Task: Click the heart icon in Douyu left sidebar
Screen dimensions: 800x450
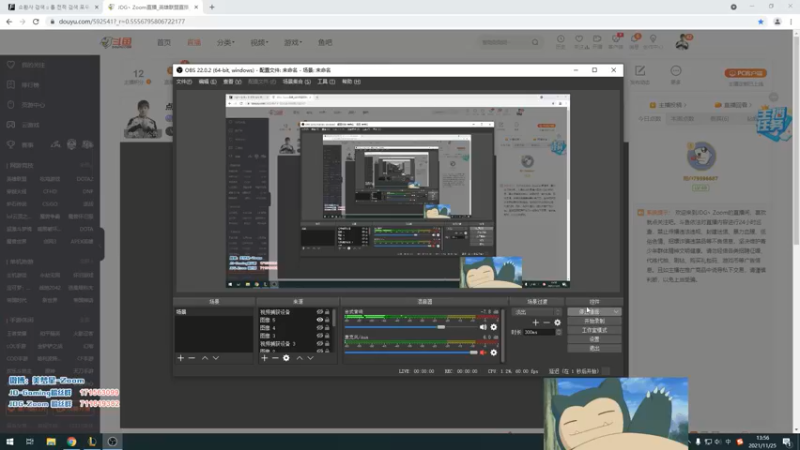Action: point(11,65)
